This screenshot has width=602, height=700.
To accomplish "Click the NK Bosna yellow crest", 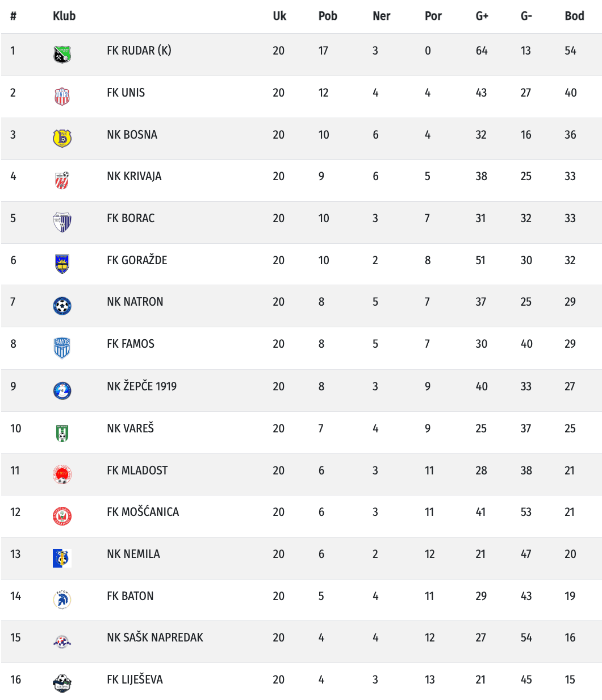I will click(x=62, y=138).
